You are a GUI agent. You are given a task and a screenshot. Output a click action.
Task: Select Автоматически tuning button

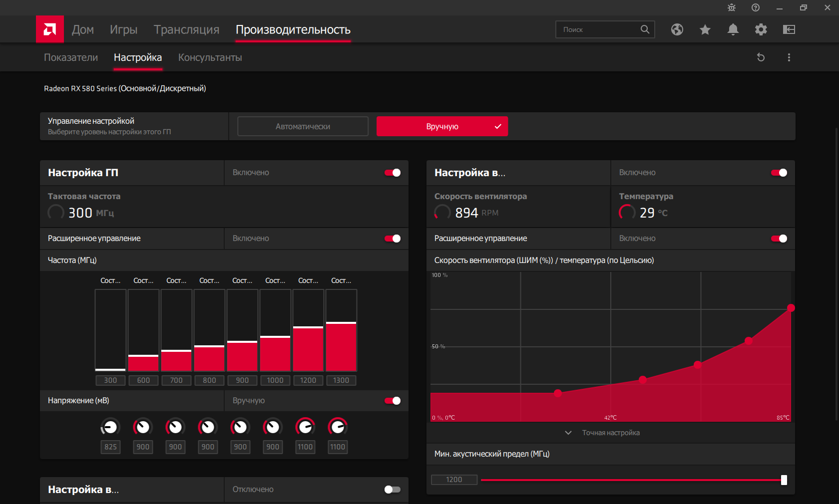[x=303, y=126]
